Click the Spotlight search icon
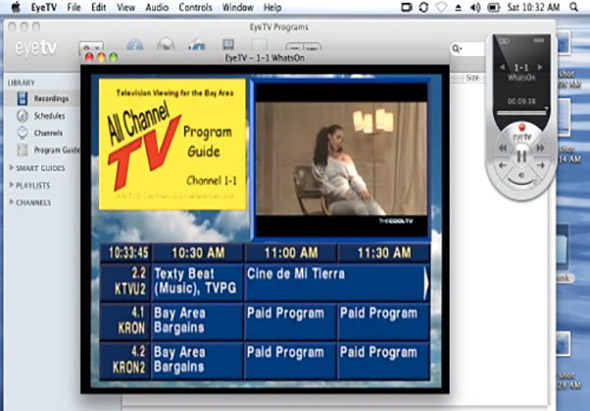The height and width of the screenshot is (411, 590). click(x=574, y=7)
